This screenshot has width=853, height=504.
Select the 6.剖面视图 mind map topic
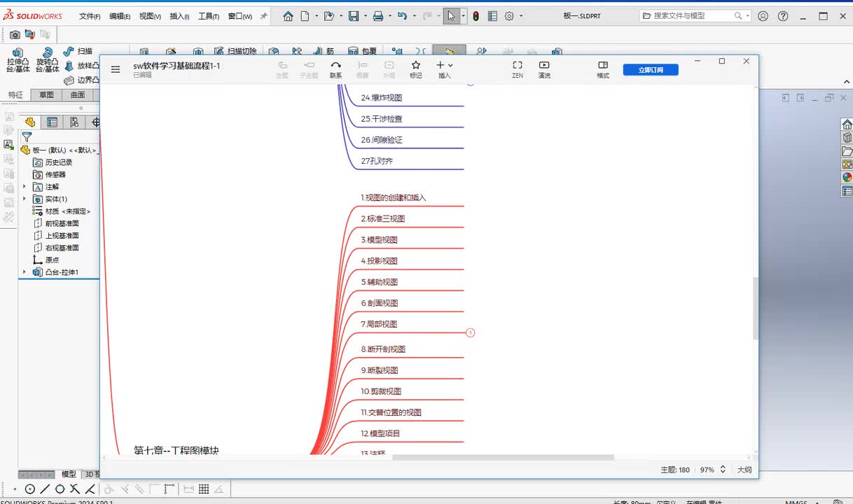click(x=380, y=303)
